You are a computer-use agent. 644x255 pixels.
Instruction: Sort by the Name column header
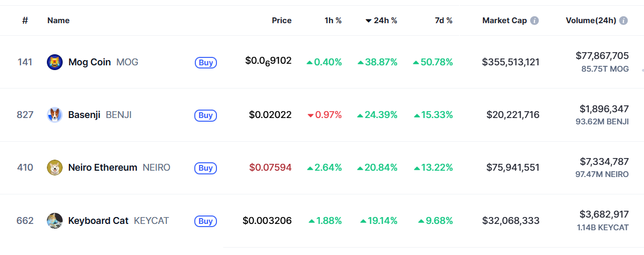(58, 21)
